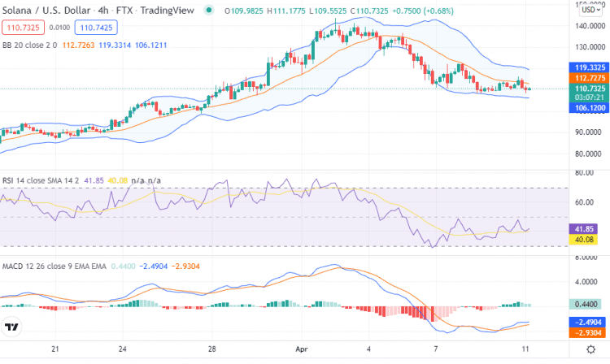
Task: Click the Apr date on time axis
Action: tap(302, 349)
